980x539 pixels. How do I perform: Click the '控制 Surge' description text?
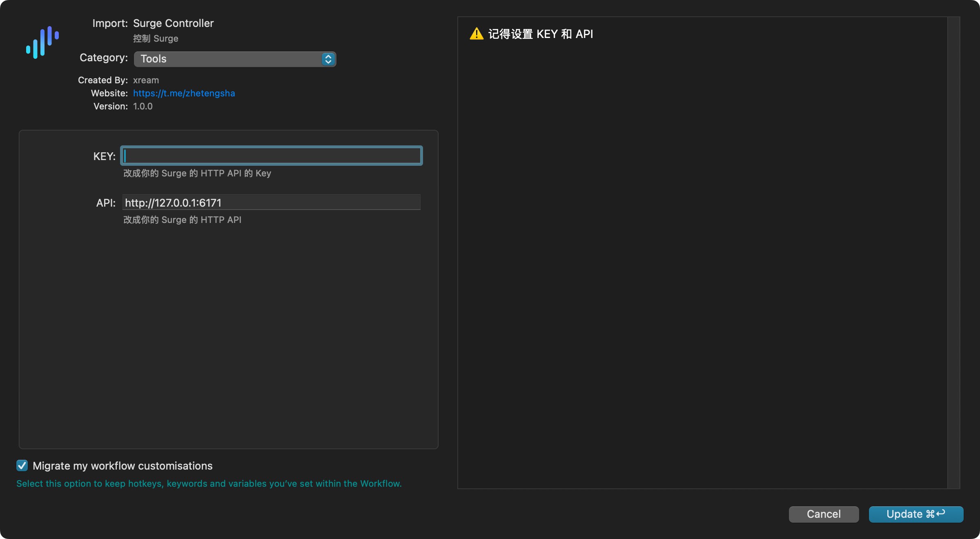click(x=156, y=38)
